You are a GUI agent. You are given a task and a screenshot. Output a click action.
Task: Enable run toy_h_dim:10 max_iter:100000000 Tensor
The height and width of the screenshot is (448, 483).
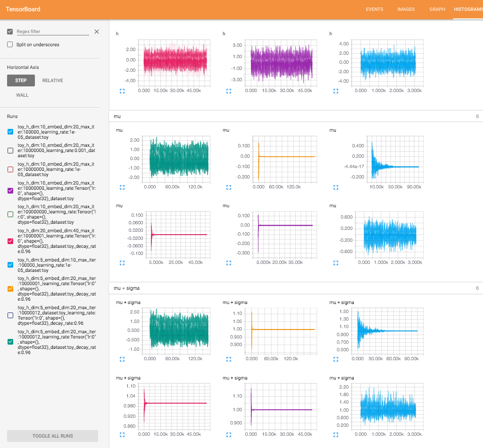(10, 214)
